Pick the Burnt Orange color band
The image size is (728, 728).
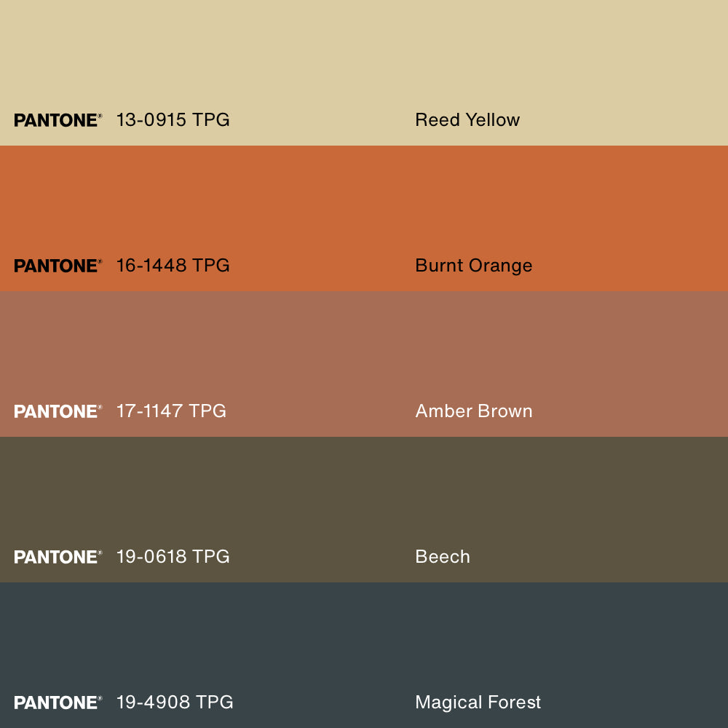pos(364,204)
